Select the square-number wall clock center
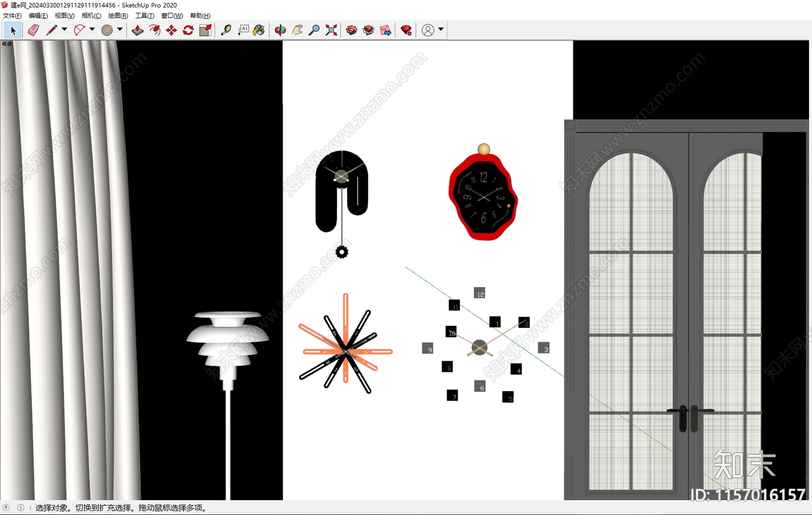 click(x=479, y=348)
